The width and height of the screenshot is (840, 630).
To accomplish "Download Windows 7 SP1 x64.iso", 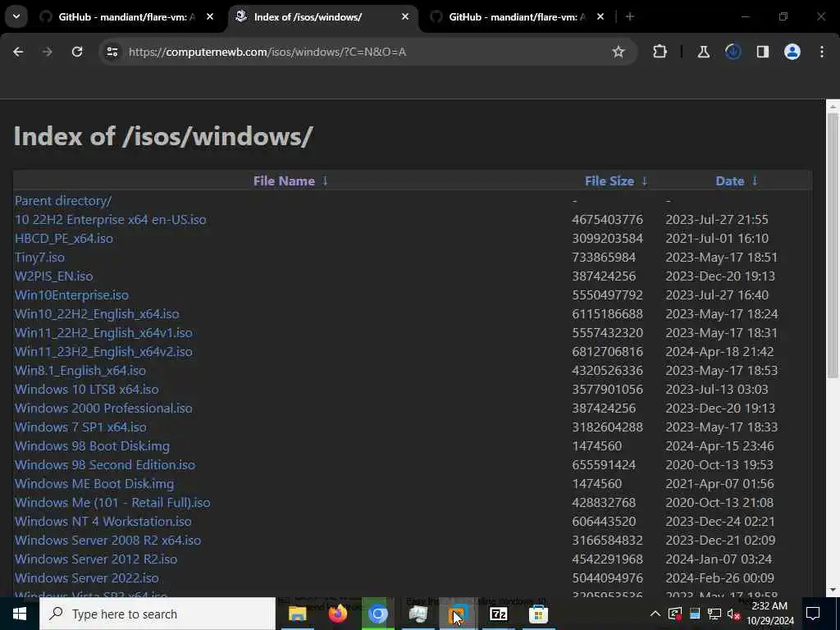I will [80, 427].
